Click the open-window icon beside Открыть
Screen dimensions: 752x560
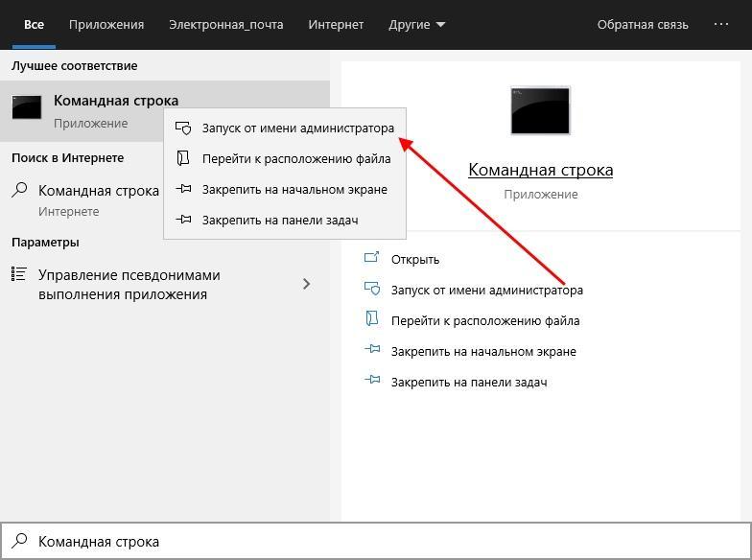pyautogui.click(x=372, y=258)
